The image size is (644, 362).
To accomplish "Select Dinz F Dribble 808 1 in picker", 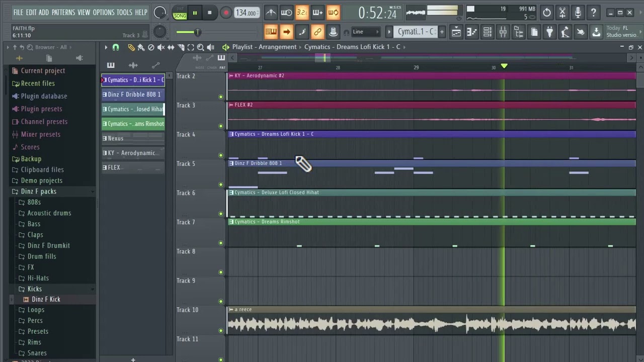I will pyautogui.click(x=133, y=95).
